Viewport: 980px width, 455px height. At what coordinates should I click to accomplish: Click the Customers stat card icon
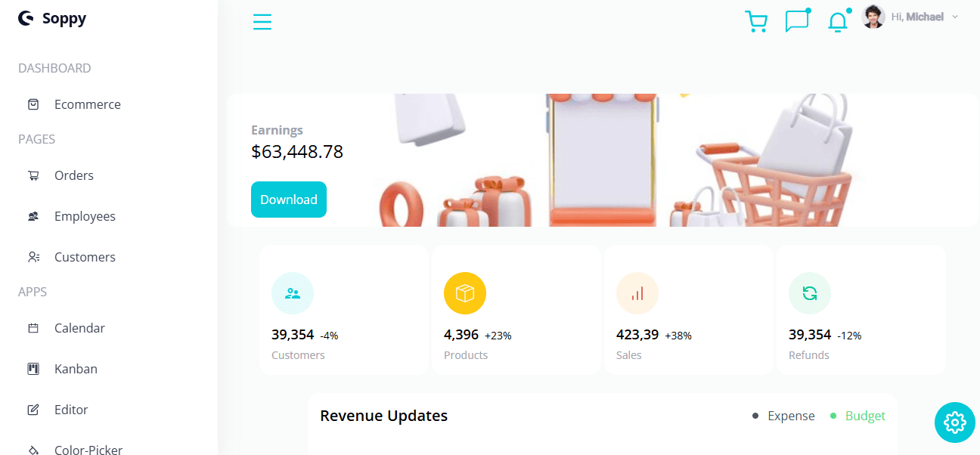(293, 293)
